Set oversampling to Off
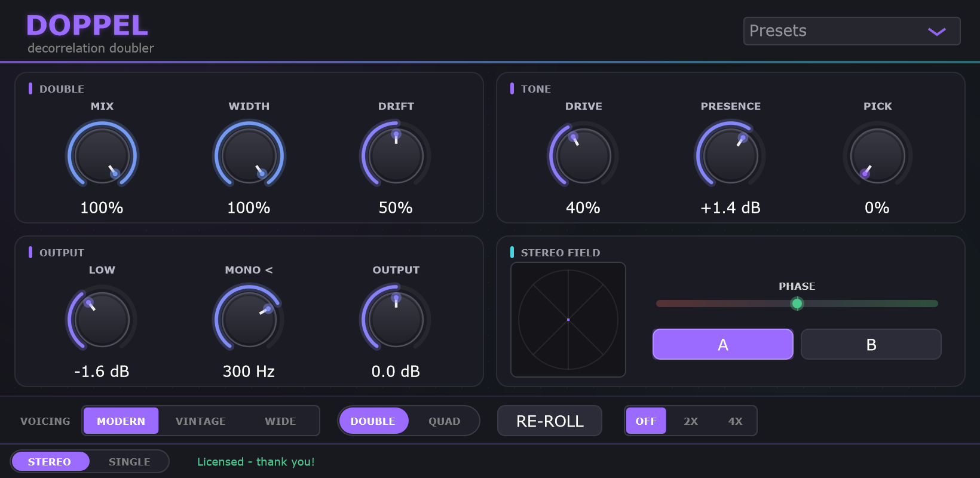 646,421
